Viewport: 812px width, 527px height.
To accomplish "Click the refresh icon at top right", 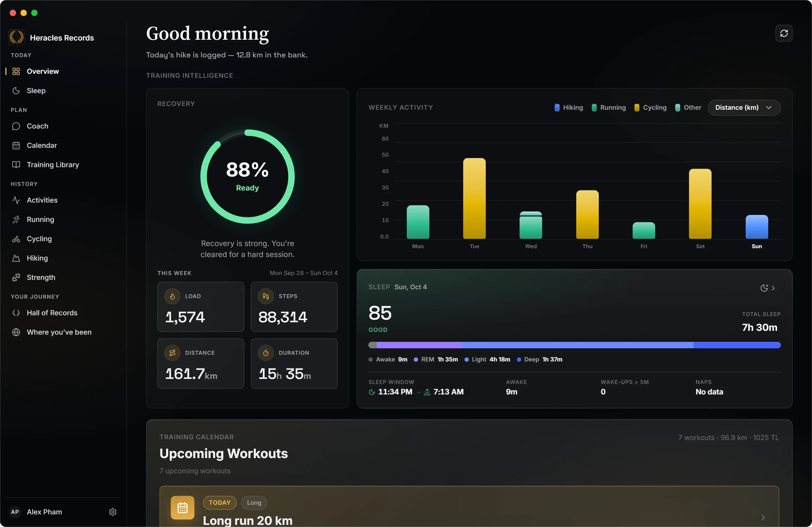I will 784,33.
